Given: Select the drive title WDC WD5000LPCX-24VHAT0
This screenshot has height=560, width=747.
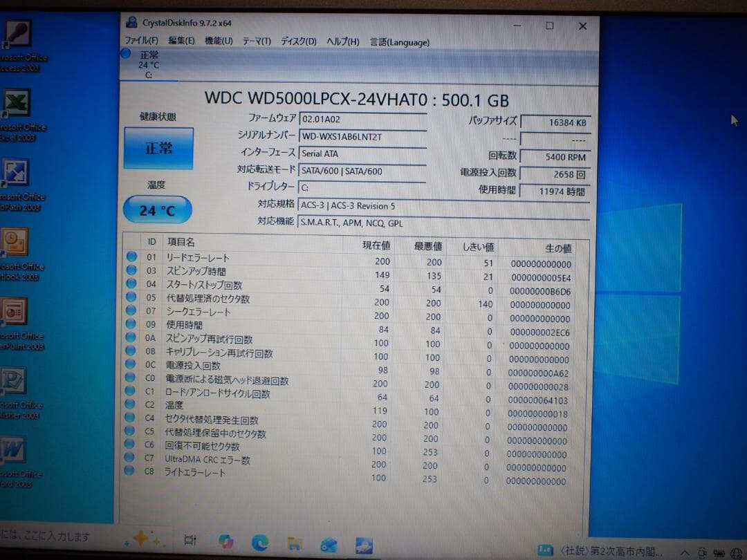Looking at the screenshot, I should coord(316,99).
